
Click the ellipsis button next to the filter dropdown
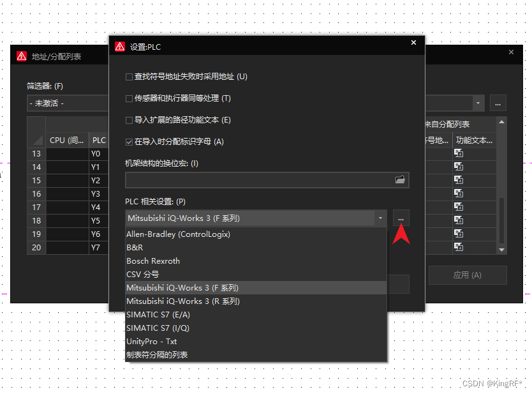(x=498, y=103)
